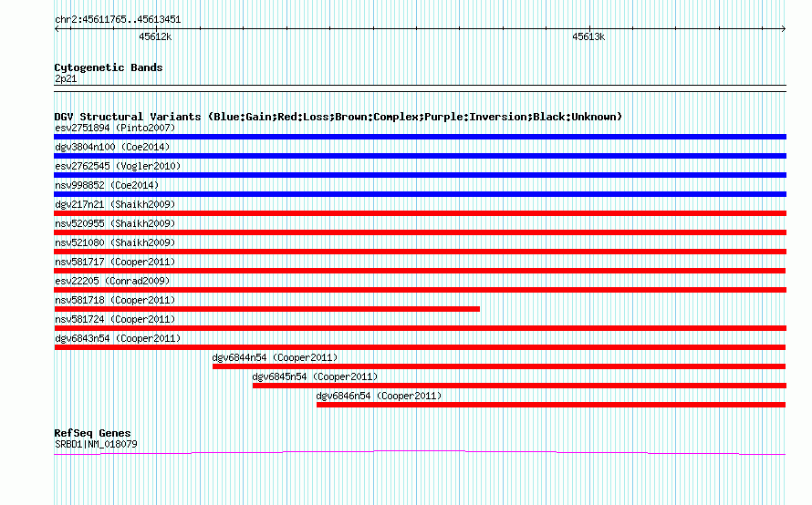This screenshot has width=812, height=505.
Task: Open the dgv6846n54 (Cooper2011) label
Action: pos(379,396)
